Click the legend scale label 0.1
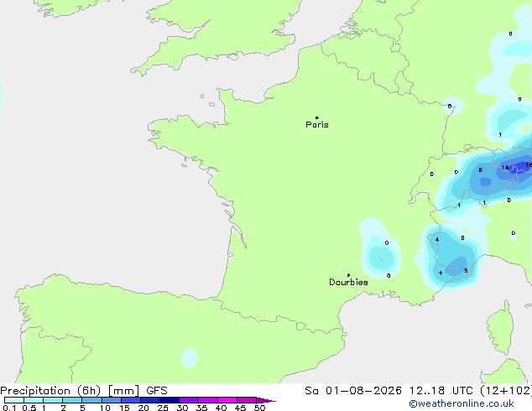Screen dimensions: 532x411 click(9, 408)
